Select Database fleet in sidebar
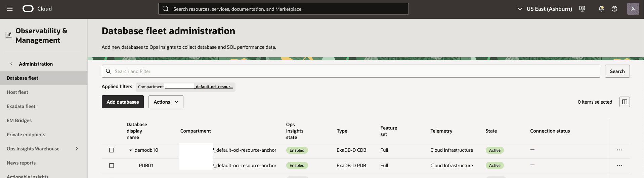This screenshot has height=178, width=644. click(x=44, y=78)
